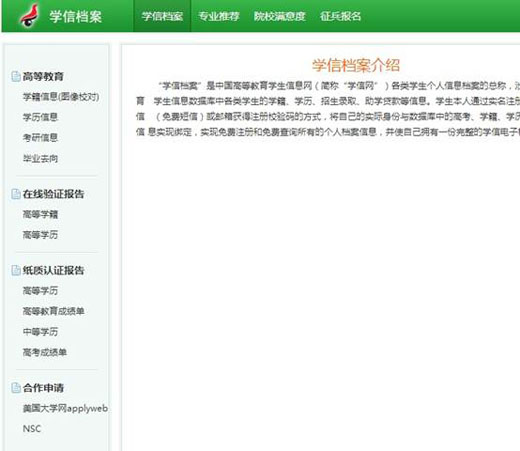The width and height of the screenshot is (520, 451).
Task: Open 美国大学网applyweb link
Action: click(x=65, y=408)
